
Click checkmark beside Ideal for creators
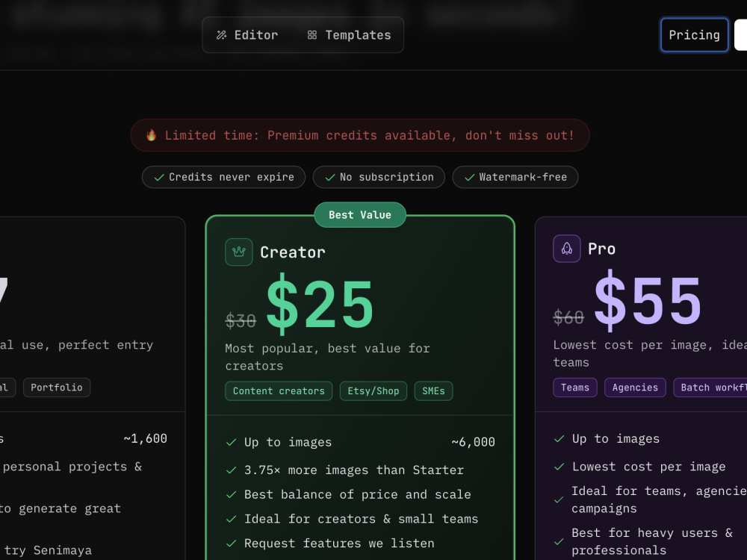[231, 519]
